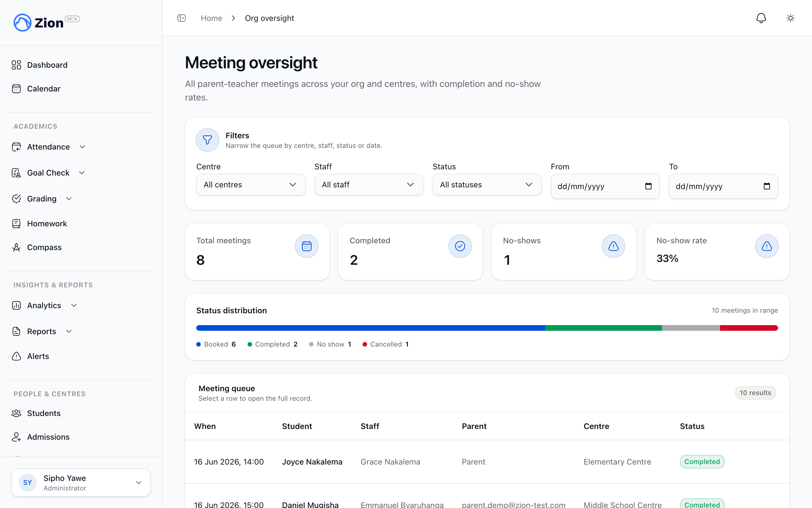Open the All staff dropdown

click(x=369, y=185)
